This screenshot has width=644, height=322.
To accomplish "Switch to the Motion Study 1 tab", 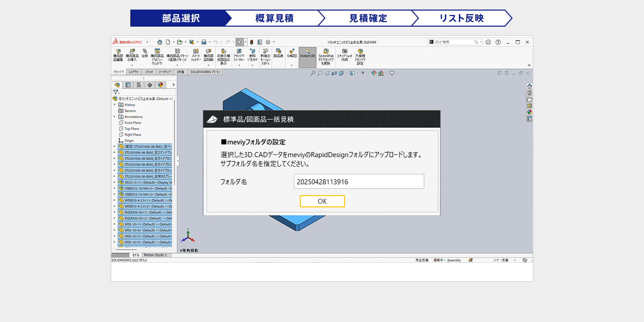I will click(155, 255).
